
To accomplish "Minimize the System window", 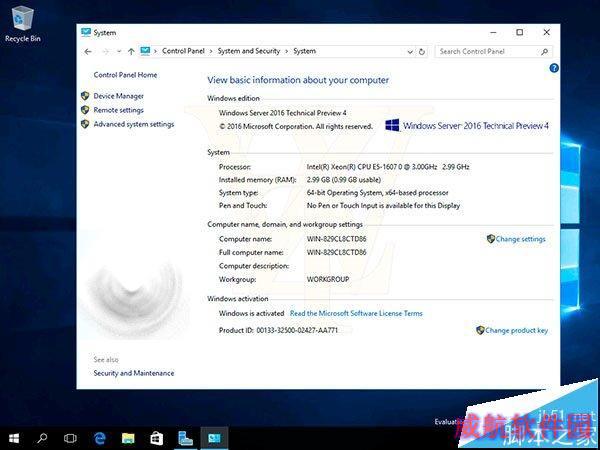I will 494,33.
